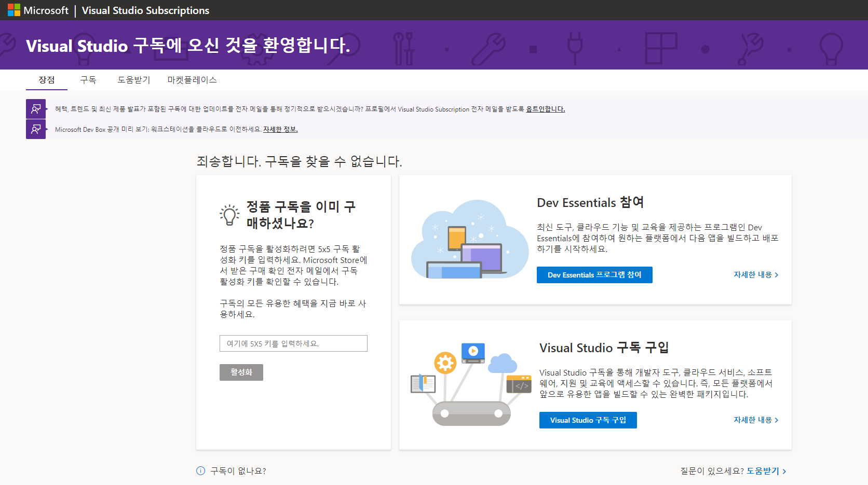Viewport: 868px width, 485px height.
Task: Click the lightbulb icon in activation card
Action: coord(229,215)
